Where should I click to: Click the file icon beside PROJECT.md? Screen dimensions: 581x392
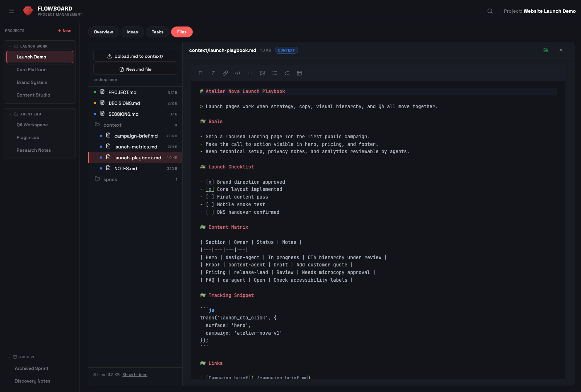[102, 92]
